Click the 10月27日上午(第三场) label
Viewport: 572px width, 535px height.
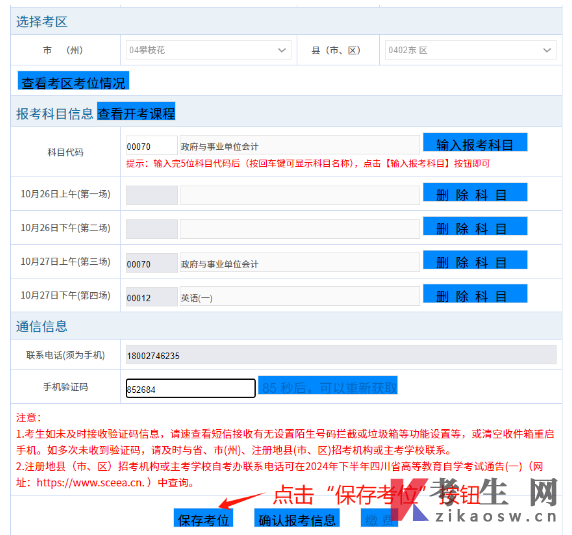coord(66,262)
